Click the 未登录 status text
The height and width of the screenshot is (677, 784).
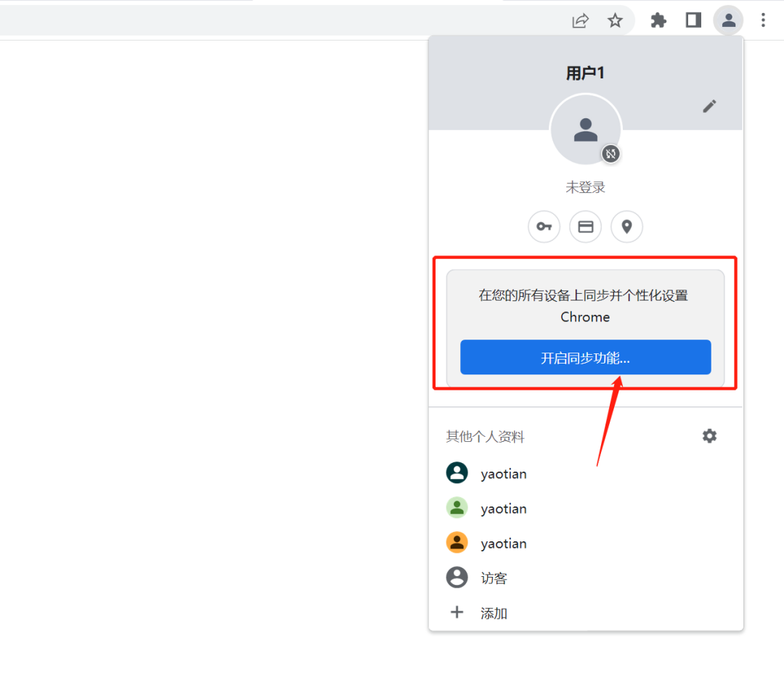[586, 187]
